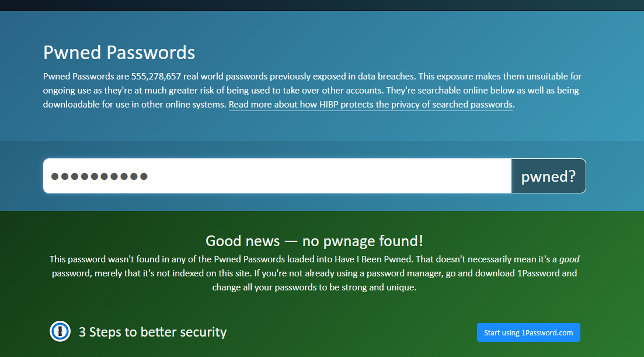Click "Good news — no pwnage found!" heading
Viewport: 644px width, 357px height.
point(314,241)
